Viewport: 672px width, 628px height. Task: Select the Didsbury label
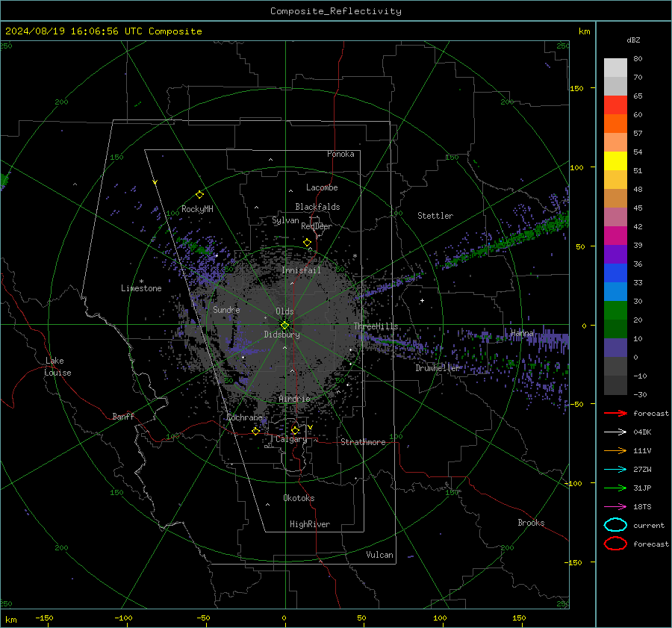pos(281,335)
